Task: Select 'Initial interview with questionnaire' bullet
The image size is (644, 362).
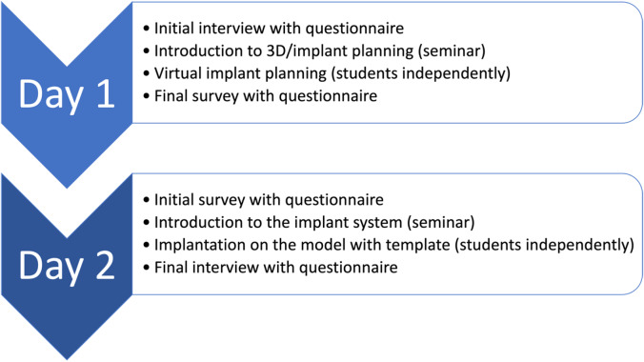Action: click(x=273, y=29)
